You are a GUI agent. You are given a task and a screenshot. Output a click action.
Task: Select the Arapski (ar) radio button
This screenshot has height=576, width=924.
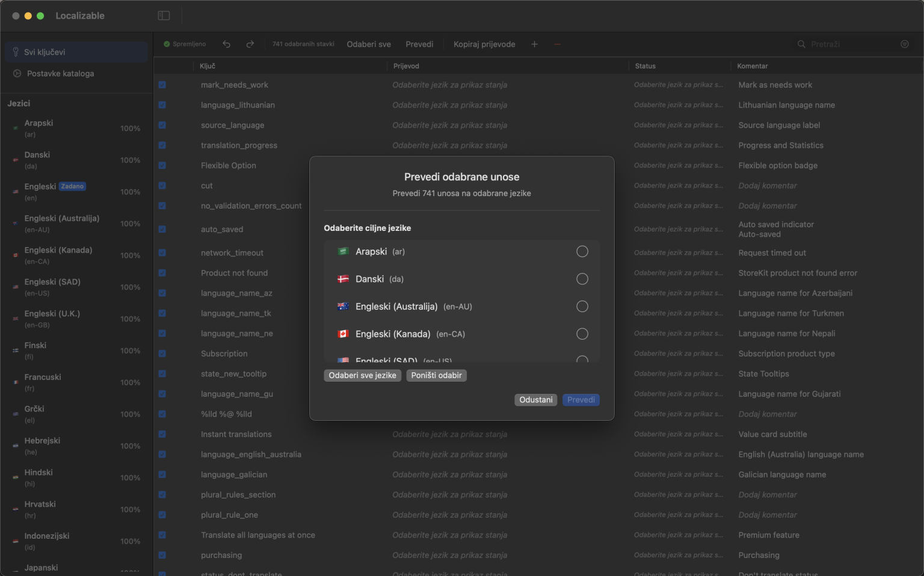(582, 251)
